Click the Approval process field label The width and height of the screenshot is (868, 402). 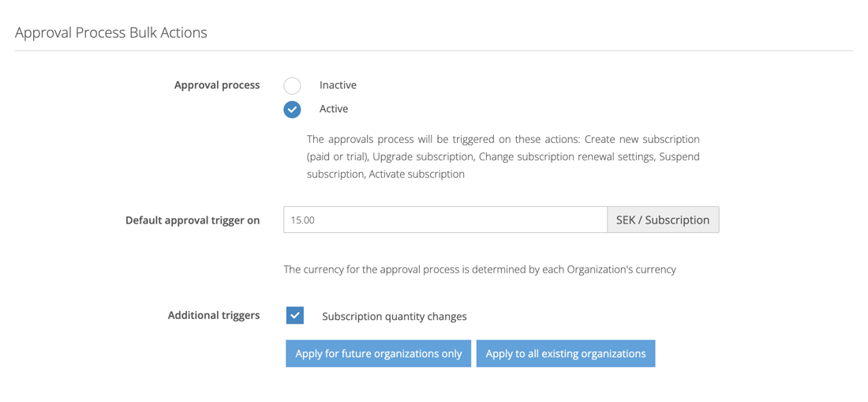(x=217, y=85)
